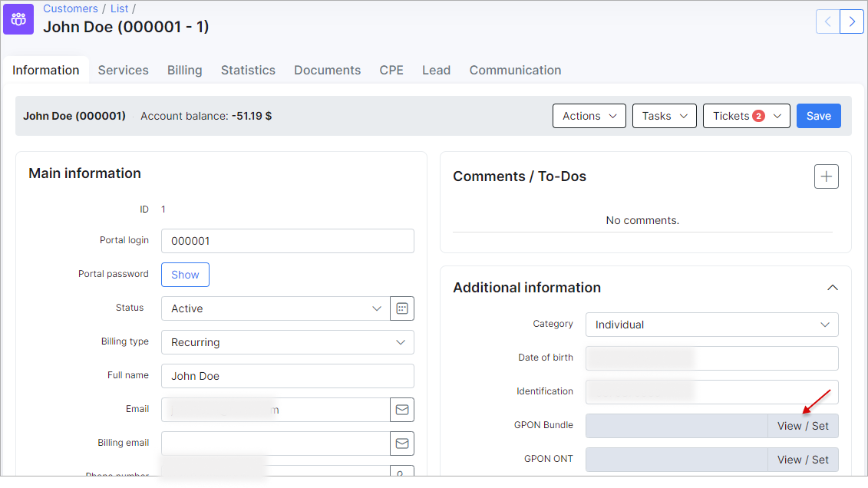Click envelope icon next to Email field
Viewport: 868px width, 488px height.
(x=402, y=410)
